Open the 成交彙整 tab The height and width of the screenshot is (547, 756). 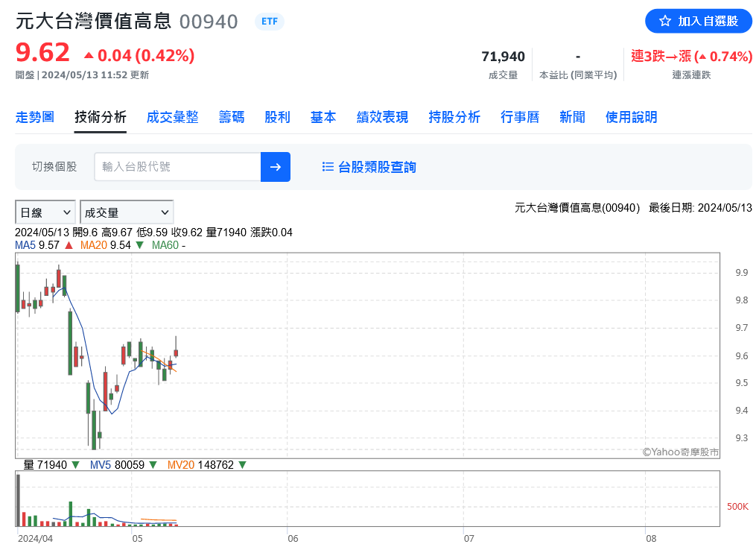173,117
